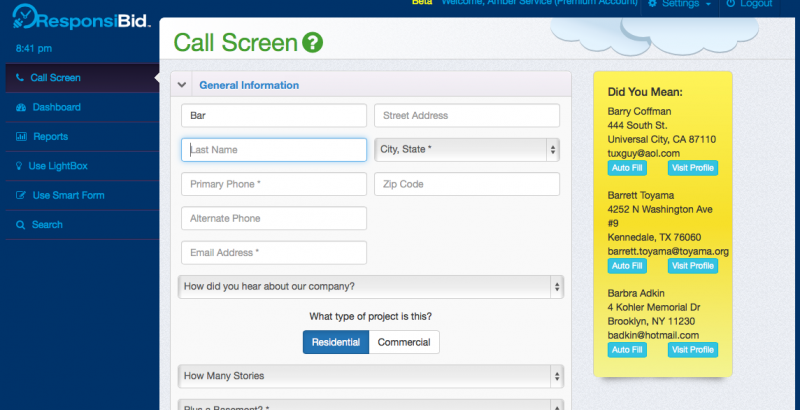Click the Alternate Phone field
This screenshot has height=410, width=800.
[x=274, y=218]
